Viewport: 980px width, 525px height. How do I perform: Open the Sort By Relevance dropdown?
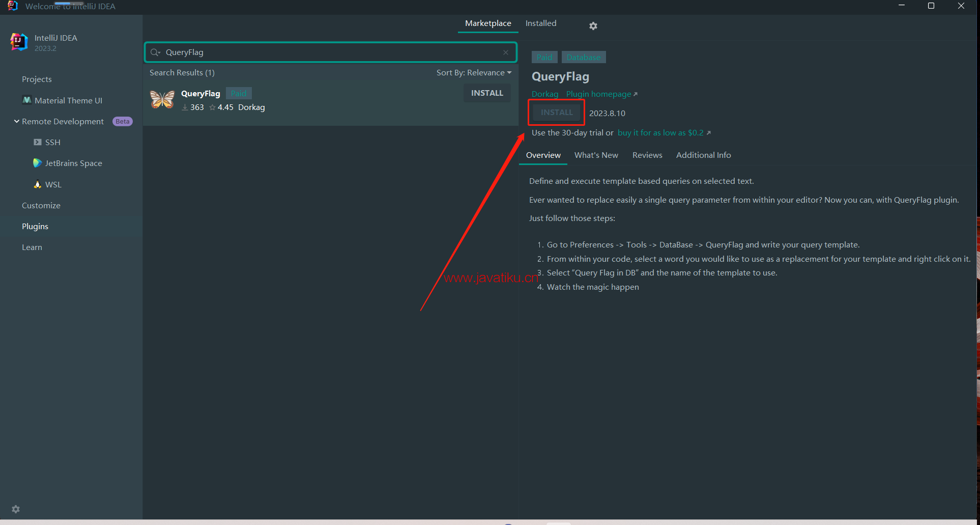pyautogui.click(x=474, y=72)
